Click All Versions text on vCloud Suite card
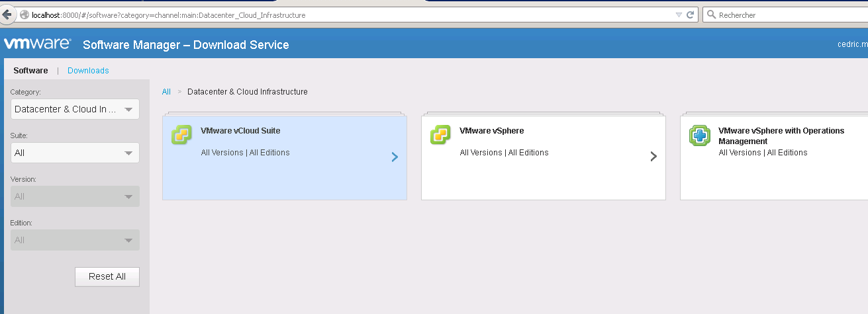868x314 pixels. click(222, 153)
